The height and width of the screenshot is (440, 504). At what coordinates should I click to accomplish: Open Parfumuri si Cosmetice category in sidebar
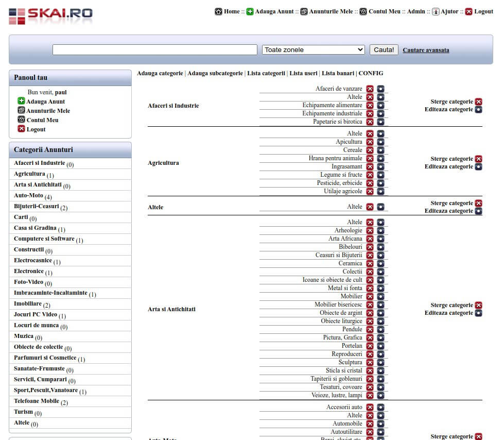tap(45, 358)
